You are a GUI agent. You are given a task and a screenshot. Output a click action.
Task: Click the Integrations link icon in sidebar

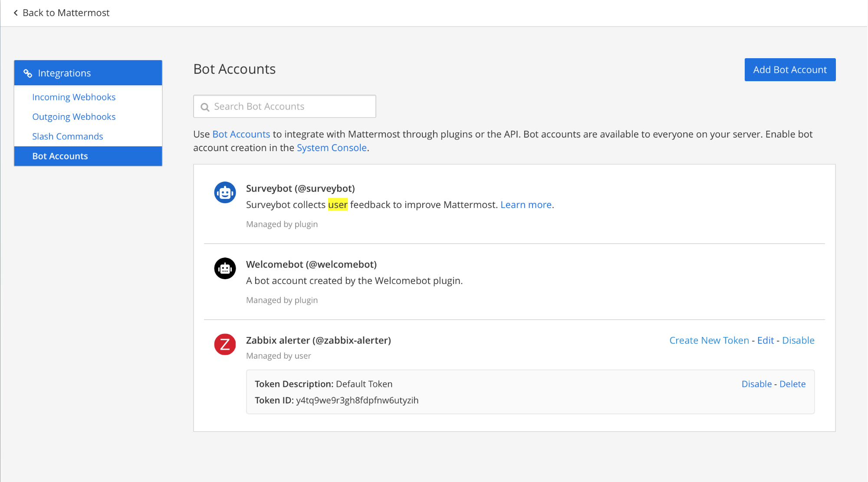(28, 73)
